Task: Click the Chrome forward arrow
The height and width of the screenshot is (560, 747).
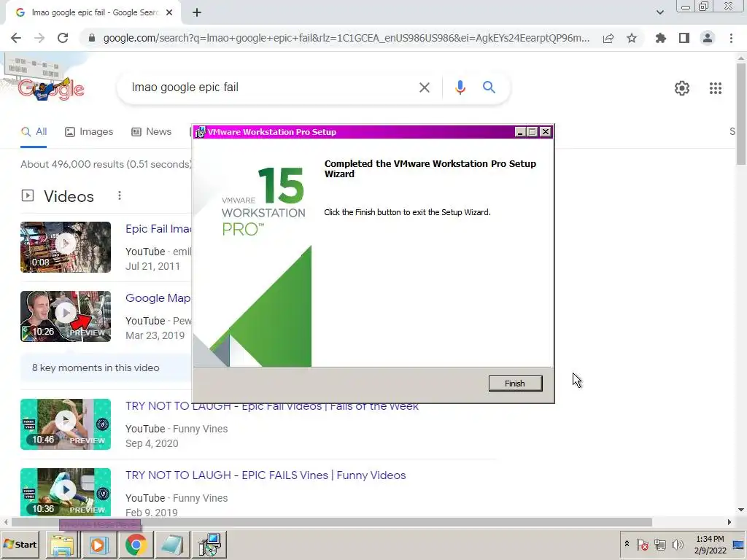Action: [x=39, y=38]
